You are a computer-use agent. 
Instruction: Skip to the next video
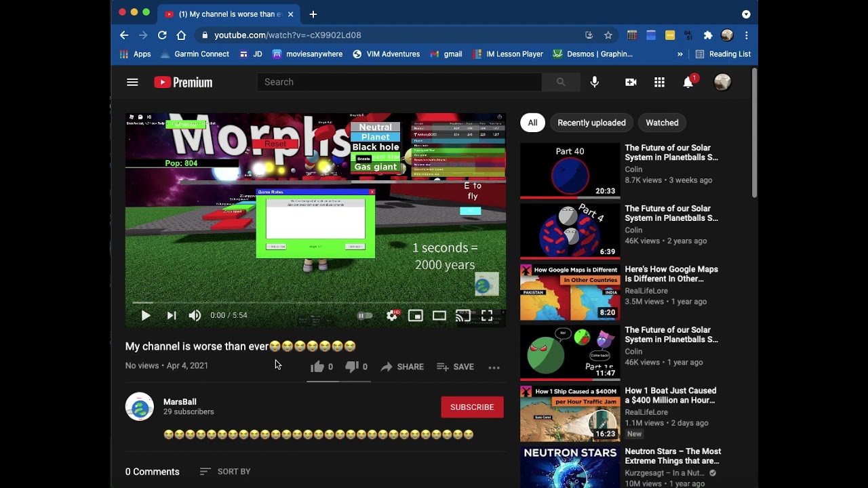pos(172,315)
